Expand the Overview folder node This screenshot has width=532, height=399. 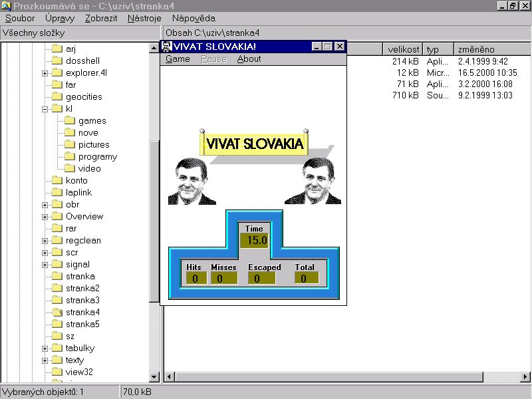click(45, 216)
